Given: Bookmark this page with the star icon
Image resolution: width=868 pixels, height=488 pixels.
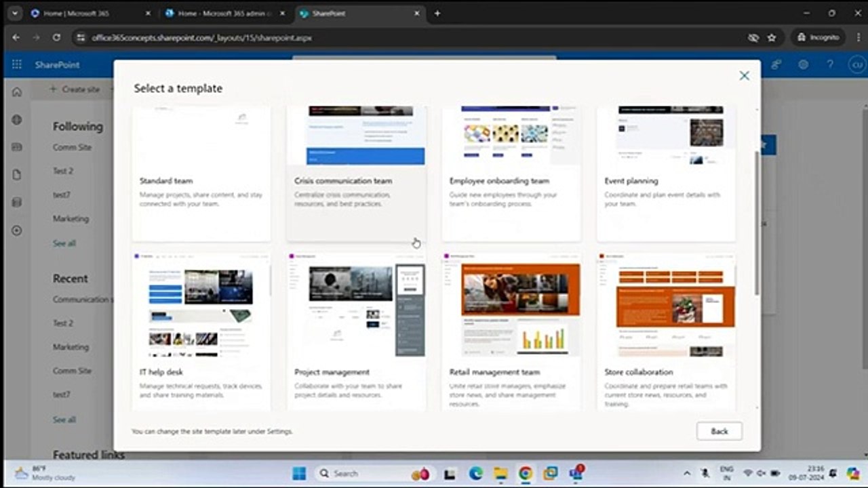Looking at the screenshot, I should click(772, 38).
